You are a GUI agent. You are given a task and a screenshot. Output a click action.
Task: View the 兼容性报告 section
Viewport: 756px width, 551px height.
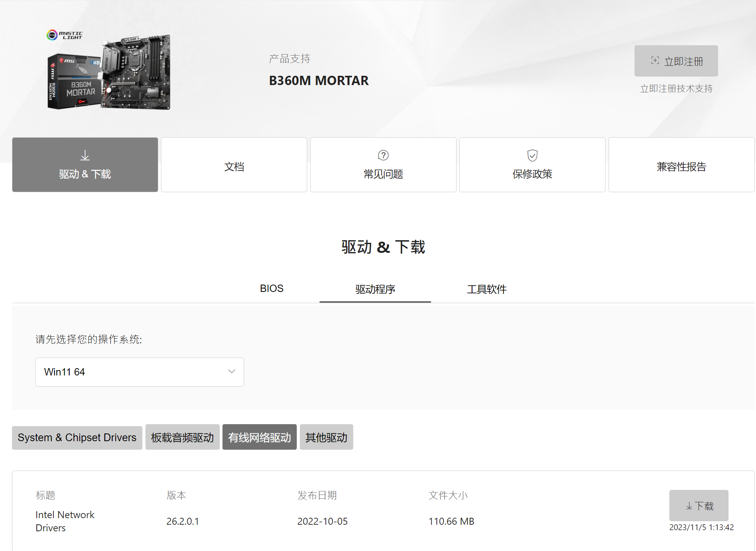click(682, 165)
